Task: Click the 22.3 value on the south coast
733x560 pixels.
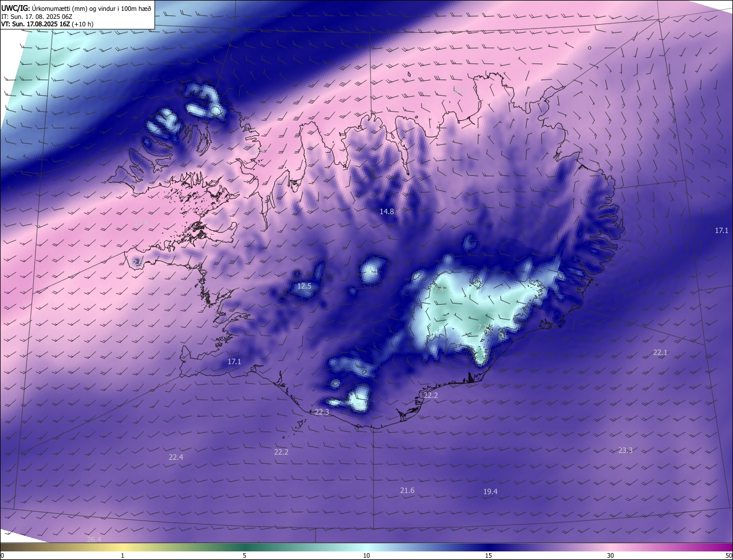Action: (x=322, y=412)
